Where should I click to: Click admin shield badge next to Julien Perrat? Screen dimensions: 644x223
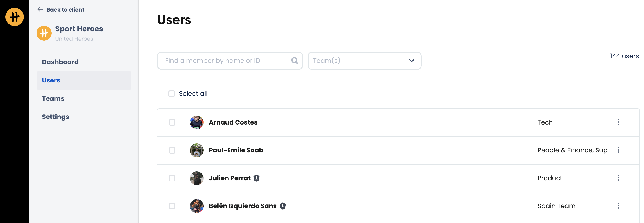[257, 178]
